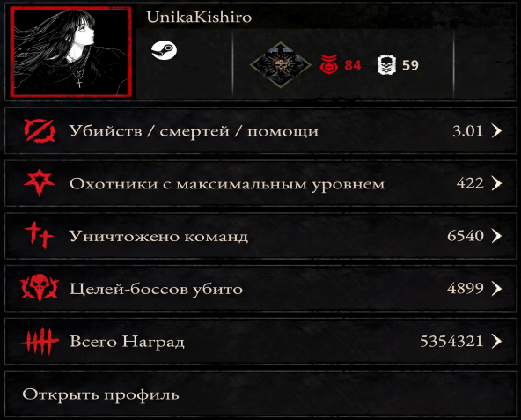Click the red tally marks bounty icon
521x420 pixels.
(x=40, y=341)
